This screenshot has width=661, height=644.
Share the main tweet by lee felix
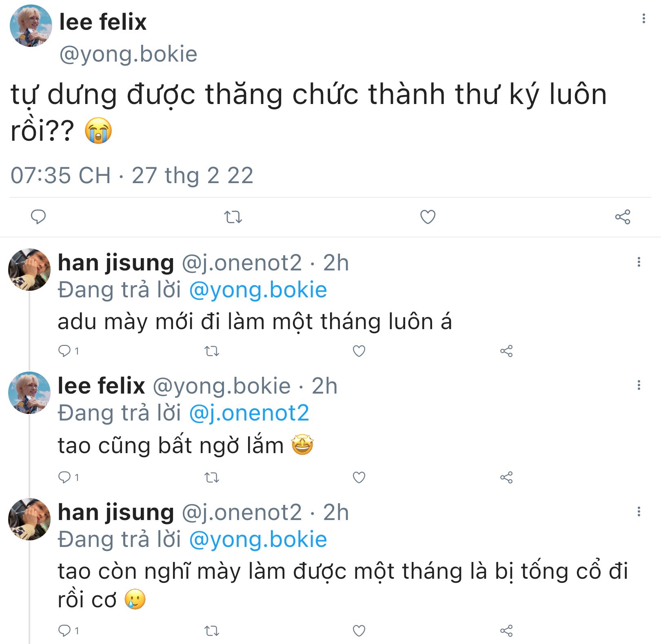pyautogui.click(x=623, y=217)
